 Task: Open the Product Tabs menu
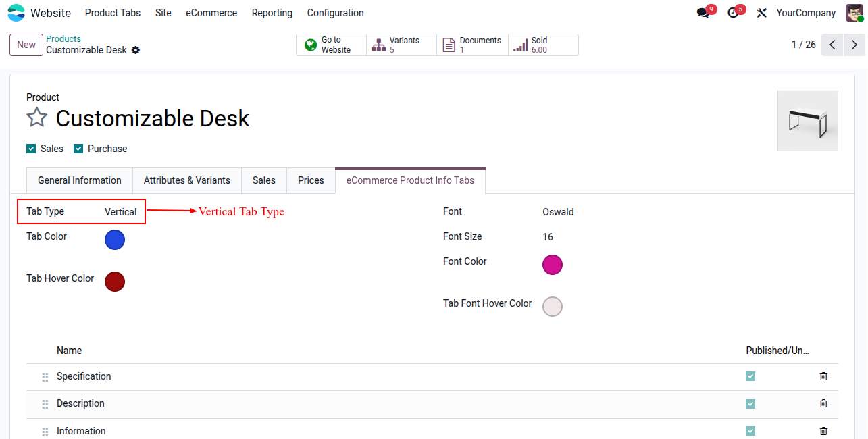coord(113,13)
